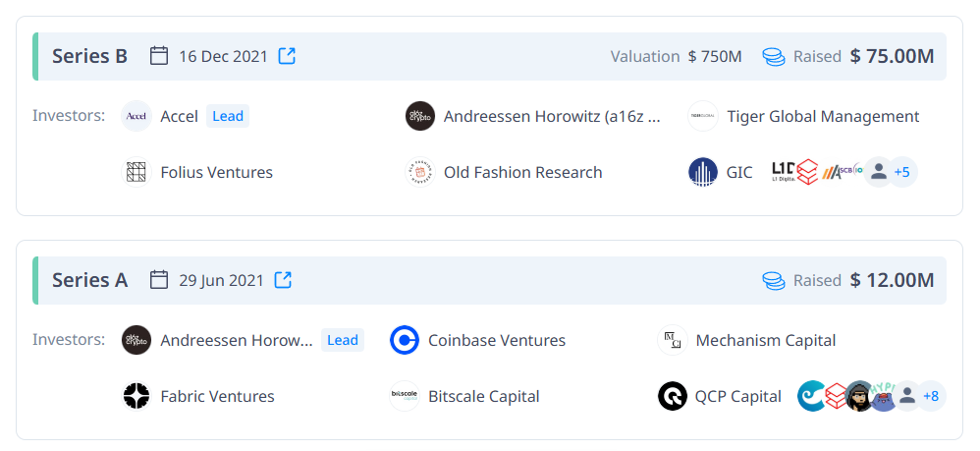Click the Bitscale Capital logo
Image resolution: width=980 pixels, height=451 pixels.
coord(405,396)
